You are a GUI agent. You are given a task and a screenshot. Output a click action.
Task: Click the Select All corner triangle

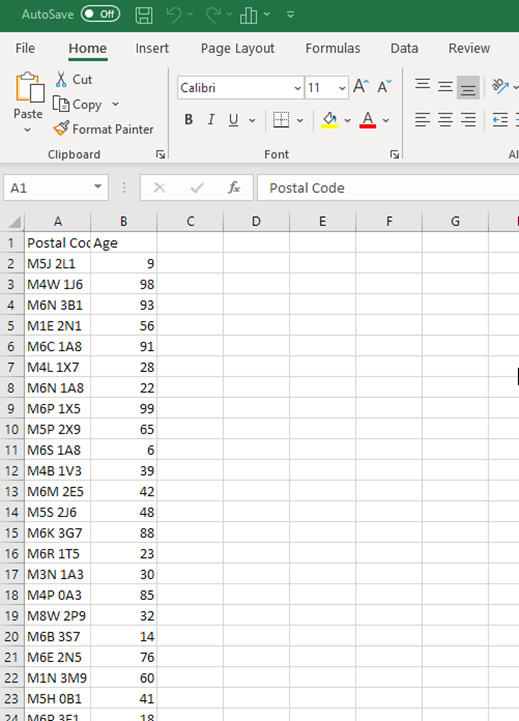pos(14,222)
